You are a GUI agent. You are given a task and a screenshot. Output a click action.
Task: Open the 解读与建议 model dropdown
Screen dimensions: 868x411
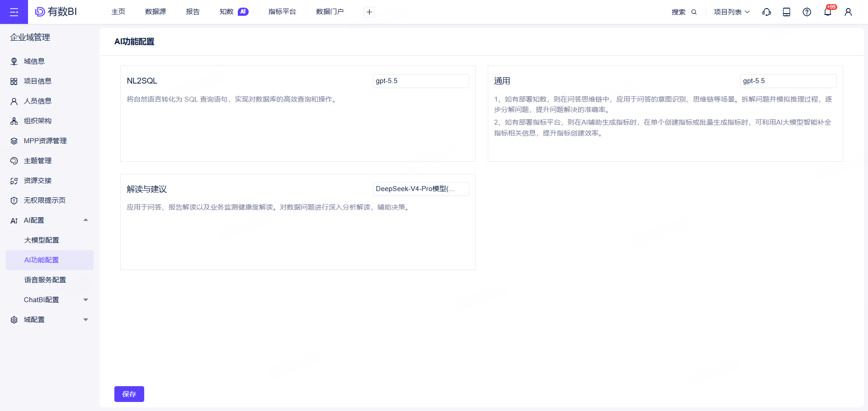[x=421, y=189]
